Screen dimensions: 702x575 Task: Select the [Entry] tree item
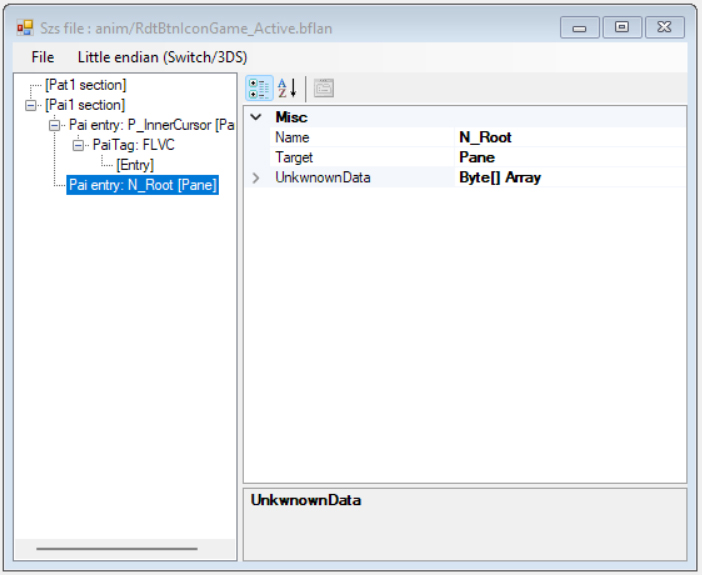[x=134, y=165]
